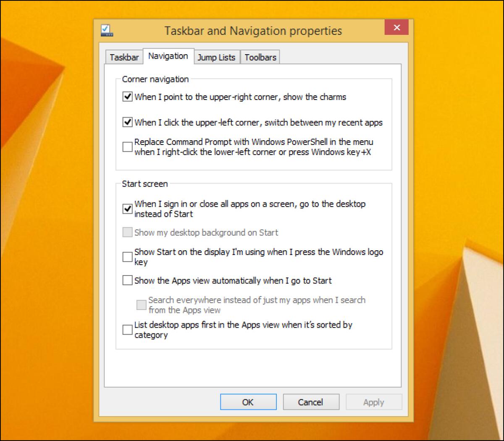504x441 pixels.
Task: Uncheck "go to the desktop instead of Start"
Action: pyautogui.click(x=127, y=208)
